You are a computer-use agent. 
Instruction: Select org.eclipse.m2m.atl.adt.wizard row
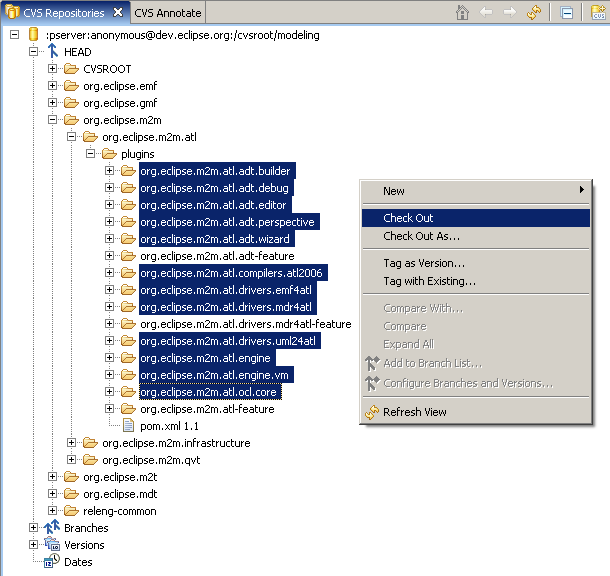point(217,239)
